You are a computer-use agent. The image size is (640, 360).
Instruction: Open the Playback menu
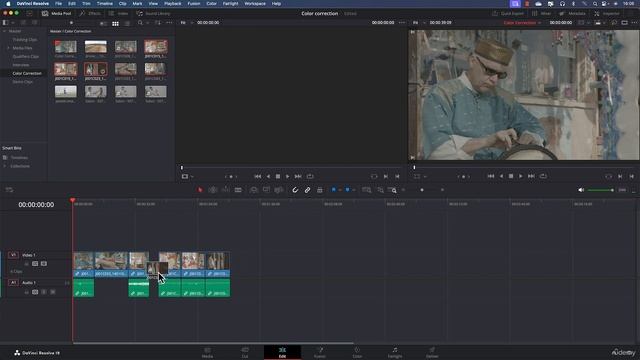pyautogui.click(x=172, y=4)
